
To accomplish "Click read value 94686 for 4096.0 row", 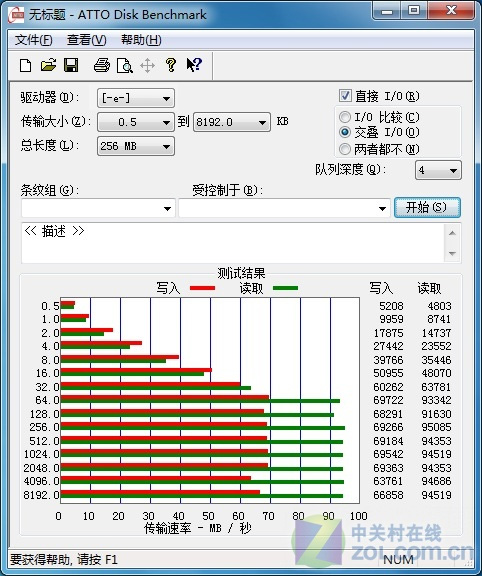I will [436, 481].
